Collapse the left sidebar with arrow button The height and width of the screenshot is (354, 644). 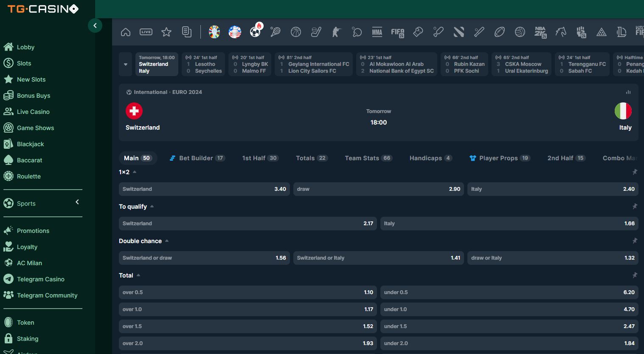[x=95, y=25]
